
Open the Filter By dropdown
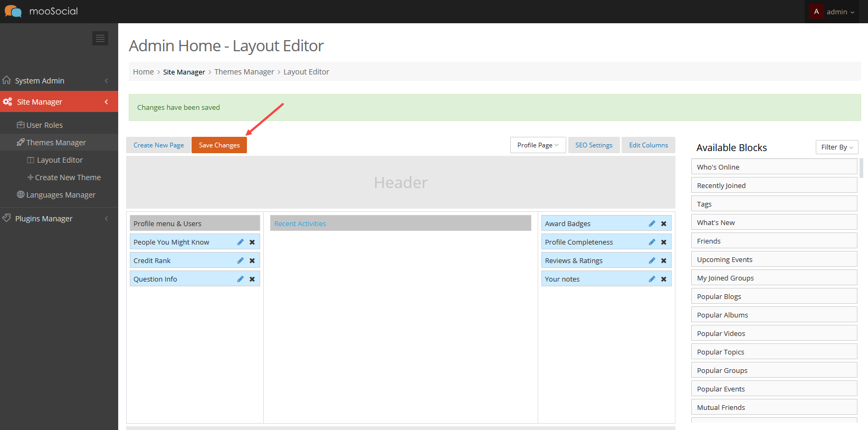click(x=837, y=147)
